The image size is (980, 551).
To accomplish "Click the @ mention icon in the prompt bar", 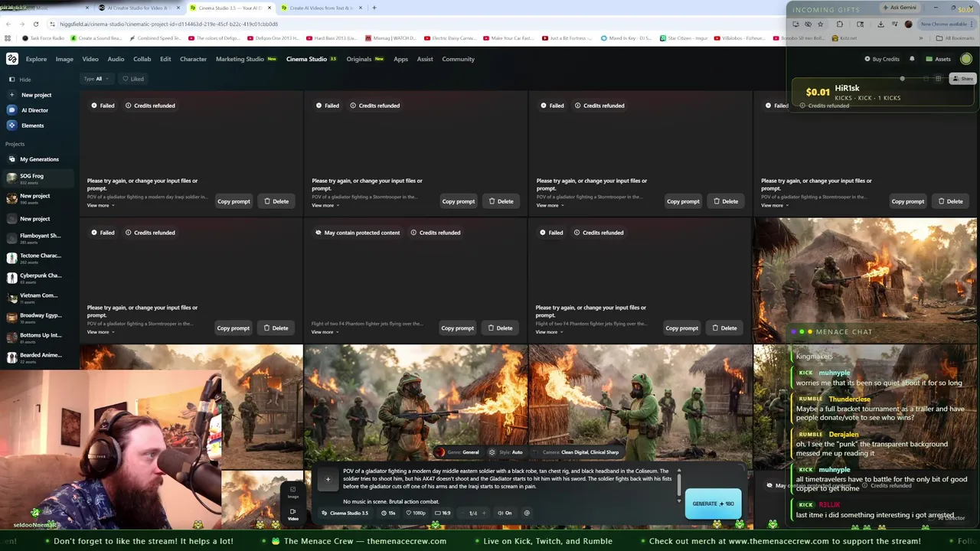I will (527, 514).
